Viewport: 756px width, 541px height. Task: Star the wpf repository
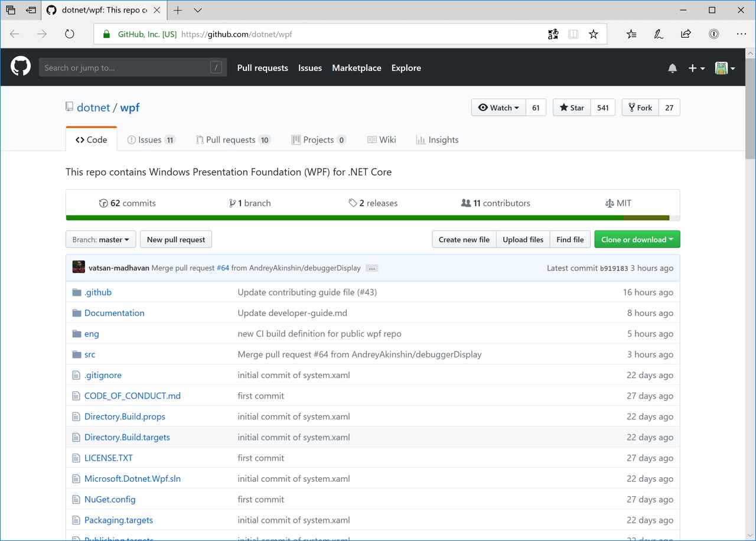571,107
